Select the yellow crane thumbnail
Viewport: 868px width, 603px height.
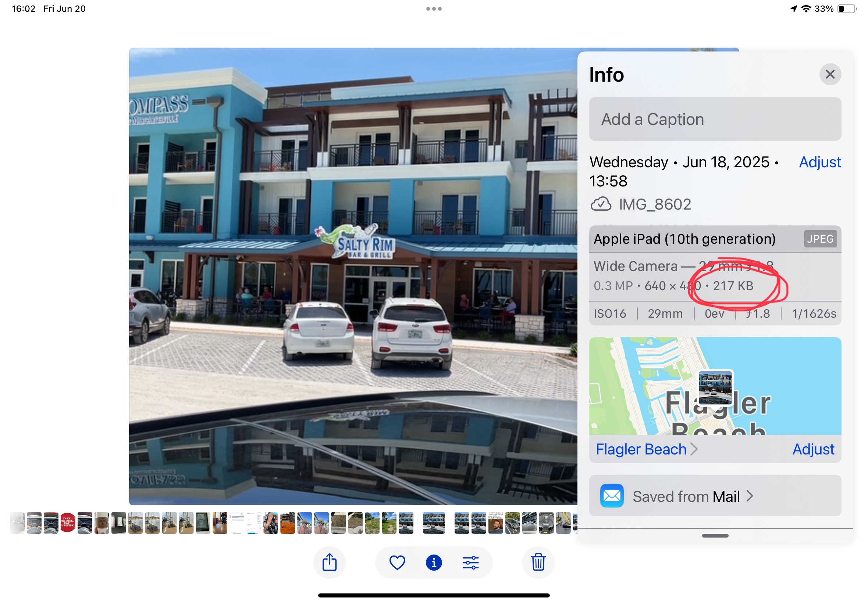563,523
